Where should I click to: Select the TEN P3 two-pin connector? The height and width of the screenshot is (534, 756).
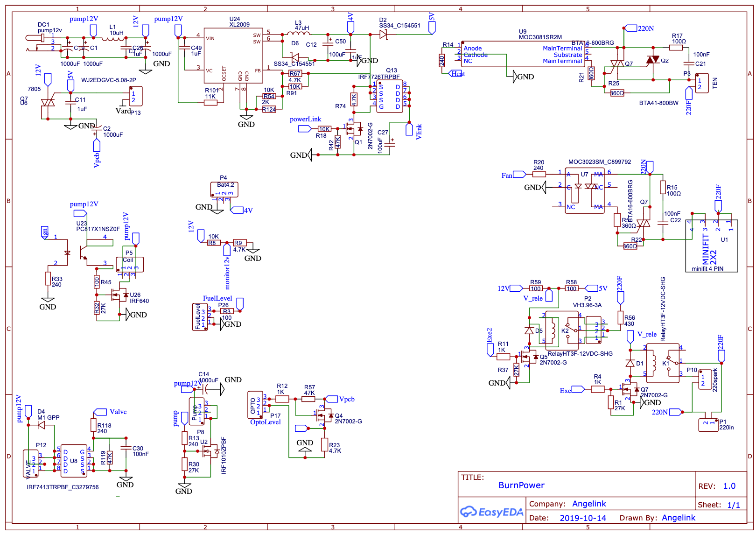pyautogui.click(x=701, y=84)
